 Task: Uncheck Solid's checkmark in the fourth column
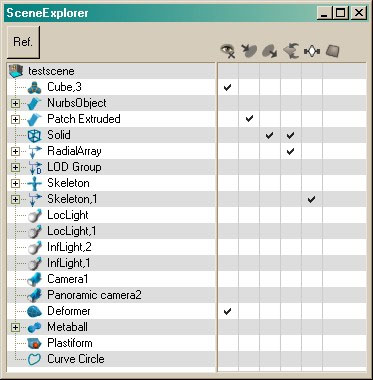point(291,135)
